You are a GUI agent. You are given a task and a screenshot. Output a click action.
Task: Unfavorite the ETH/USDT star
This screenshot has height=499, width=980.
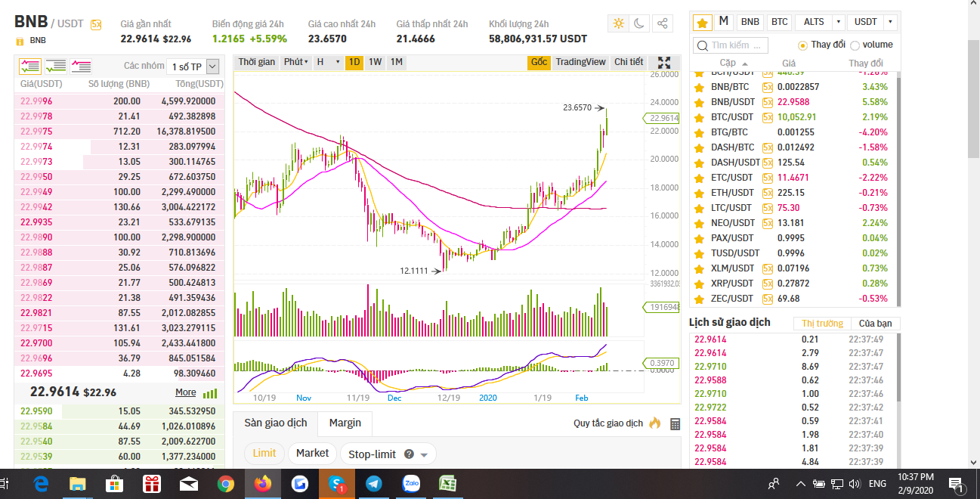699,193
